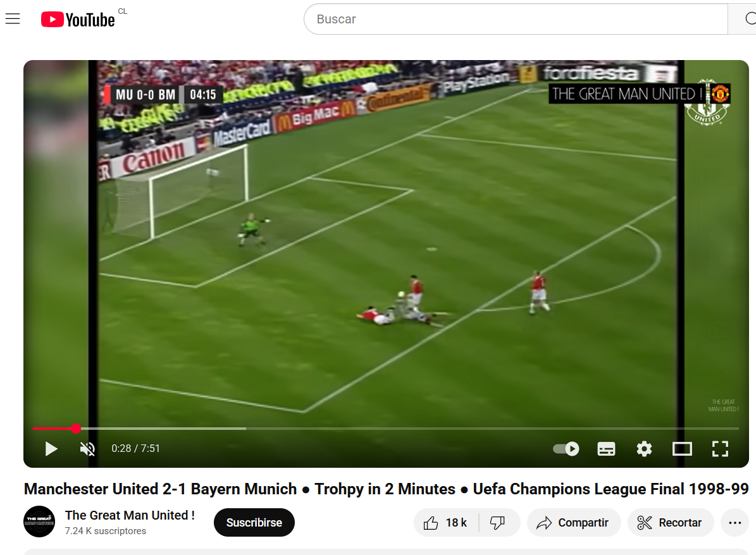Open The Great Man United ! channel
The height and width of the screenshot is (555, 756).
pos(130,515)
